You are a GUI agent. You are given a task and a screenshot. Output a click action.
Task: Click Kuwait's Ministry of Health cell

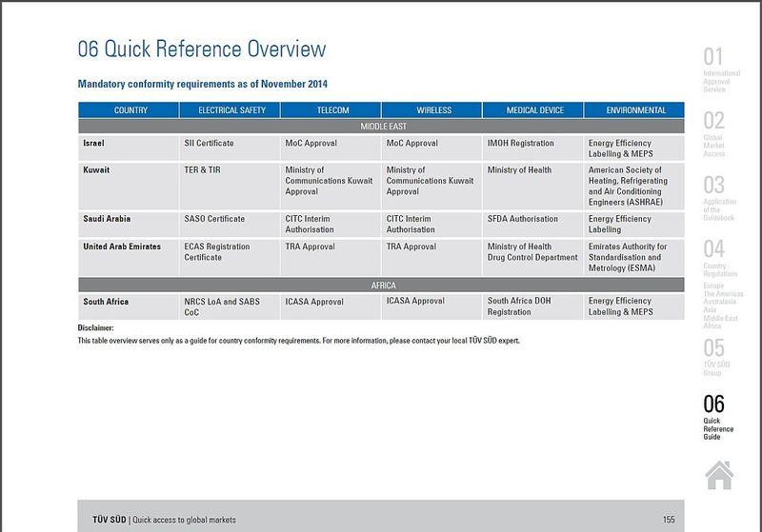point(533,186)
